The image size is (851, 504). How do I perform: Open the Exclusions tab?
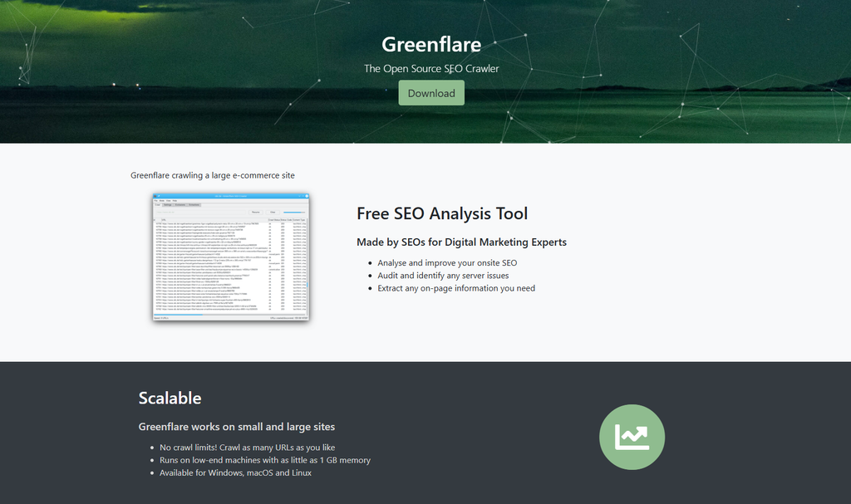[x=180, y=205]
